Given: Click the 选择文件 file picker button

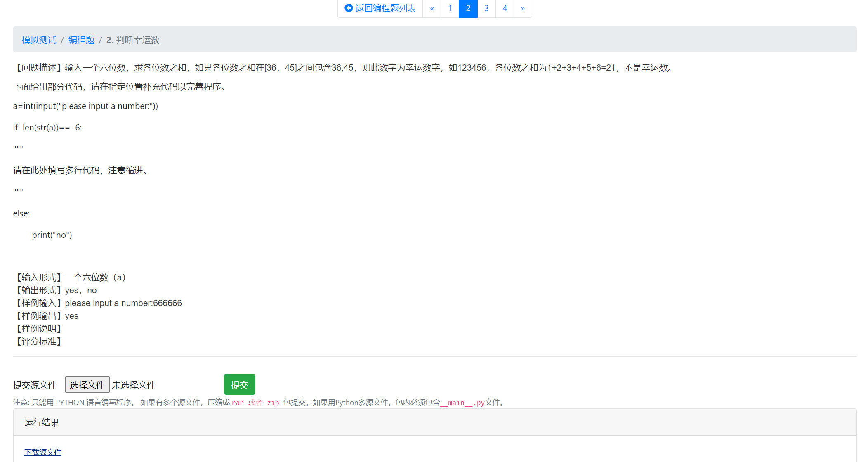Looking at the screenshot, I should [87, 384].
